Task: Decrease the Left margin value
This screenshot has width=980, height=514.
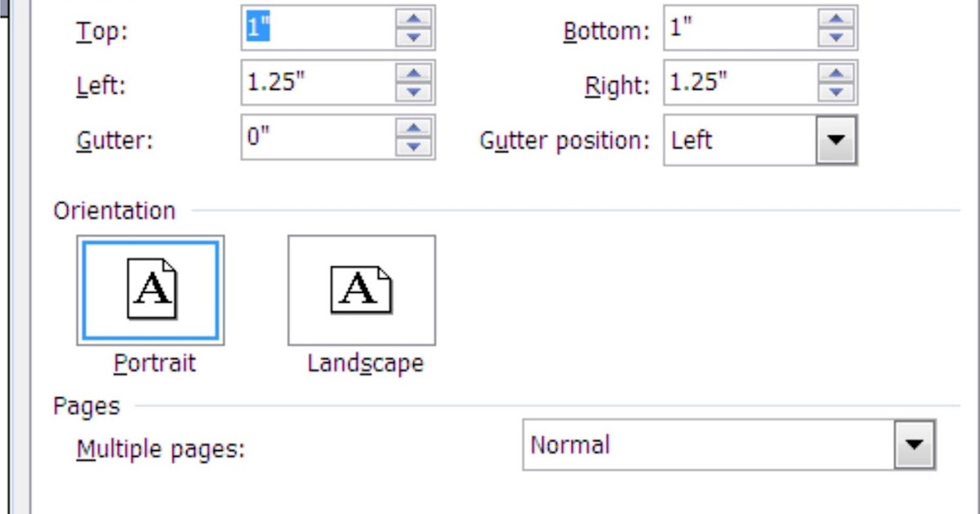Action: (x=415, y=91)
